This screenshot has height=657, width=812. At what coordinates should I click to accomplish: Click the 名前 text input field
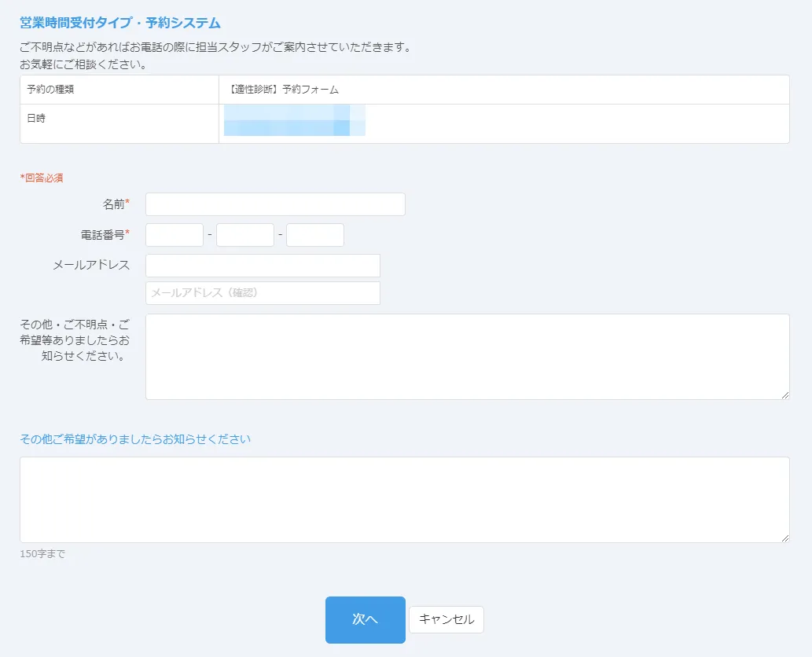pos(275,204)
